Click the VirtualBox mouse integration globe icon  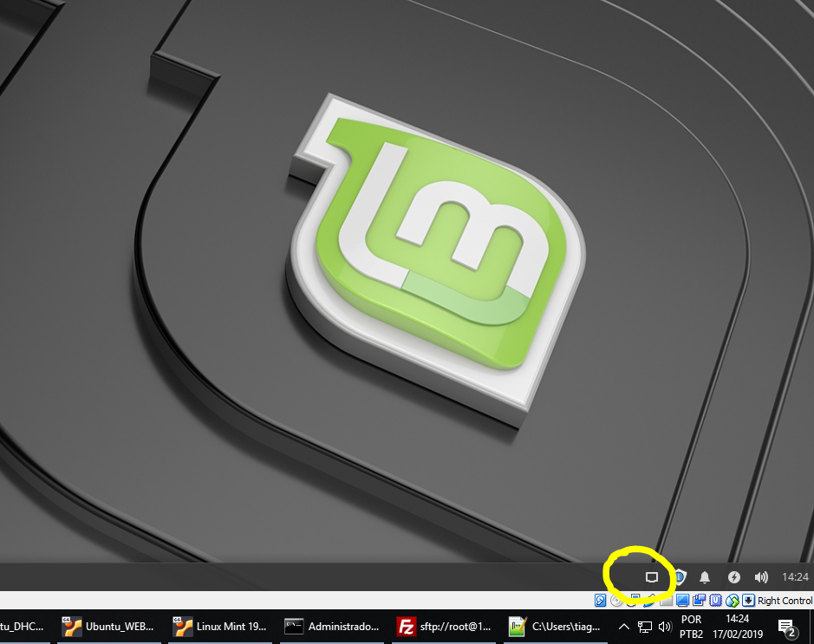[732, 601]
